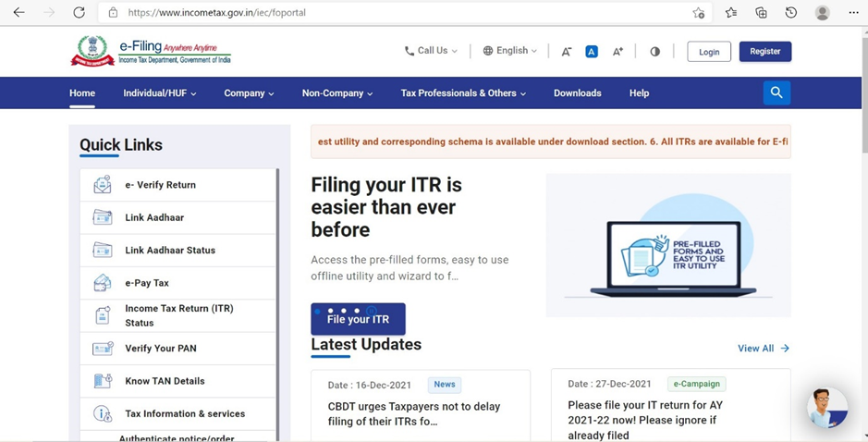Decrease font size with A- icon

click(x=567, y=52)
